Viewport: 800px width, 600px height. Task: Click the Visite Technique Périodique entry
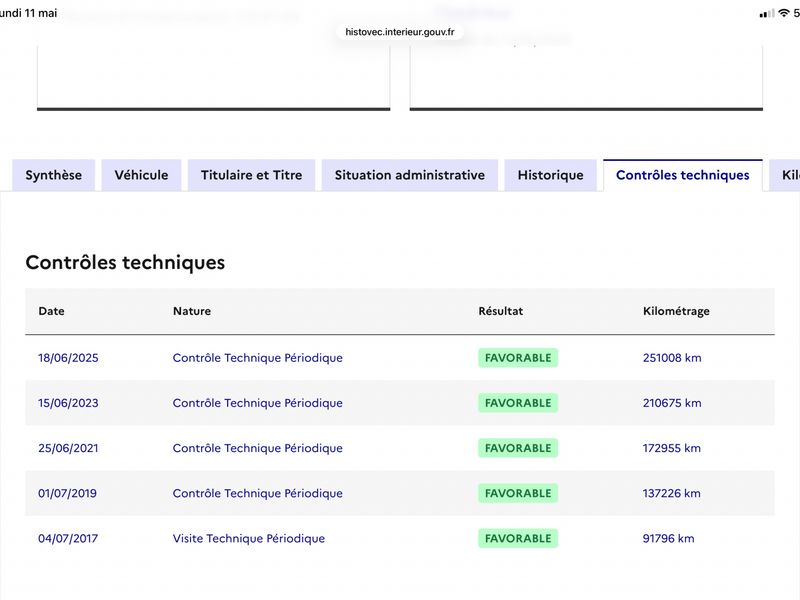(x=249, y=538)
